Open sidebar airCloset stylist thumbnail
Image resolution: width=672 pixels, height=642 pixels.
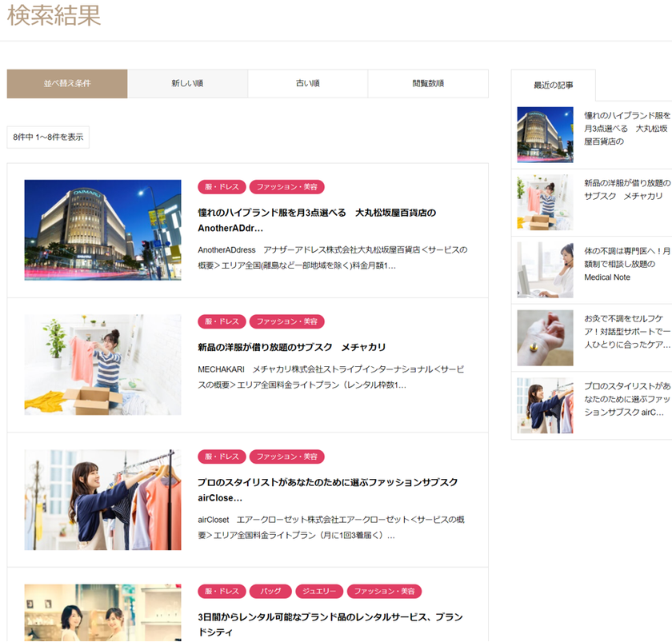[545, 405]
